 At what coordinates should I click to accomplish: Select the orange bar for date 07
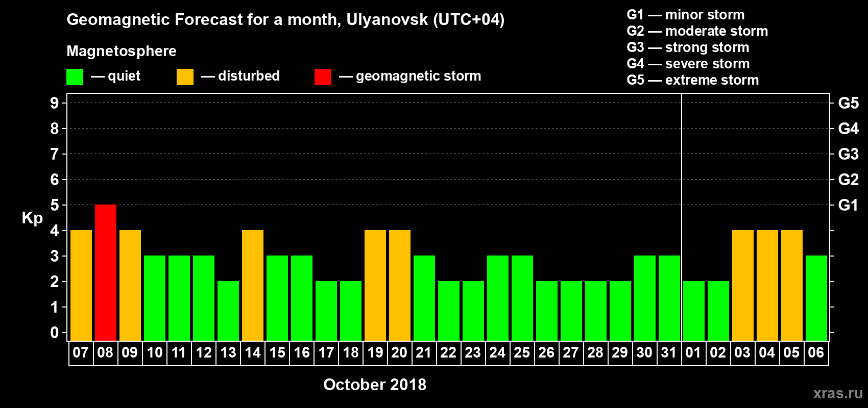[x=81, y=285]
